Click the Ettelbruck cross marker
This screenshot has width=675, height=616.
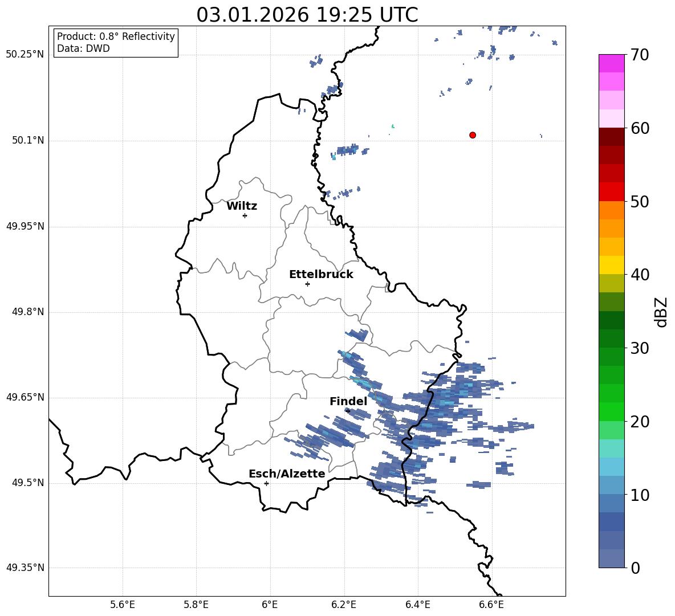click(x=307, y=284)
